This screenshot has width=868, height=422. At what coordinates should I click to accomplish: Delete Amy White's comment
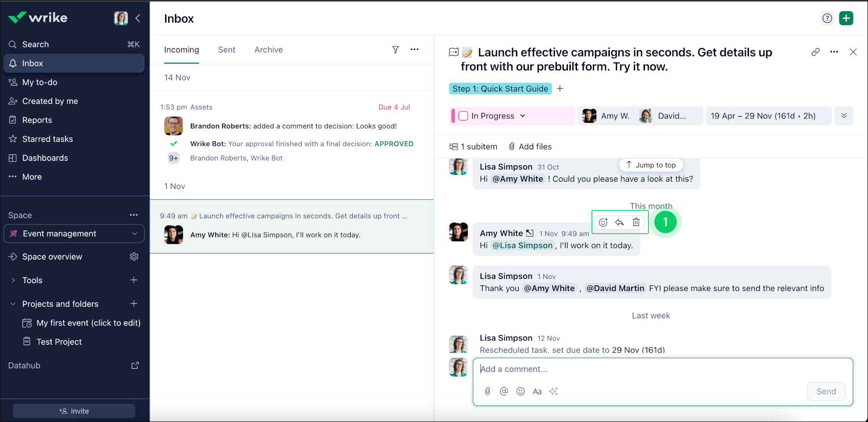pyautogui.click(x=636, y=222)
